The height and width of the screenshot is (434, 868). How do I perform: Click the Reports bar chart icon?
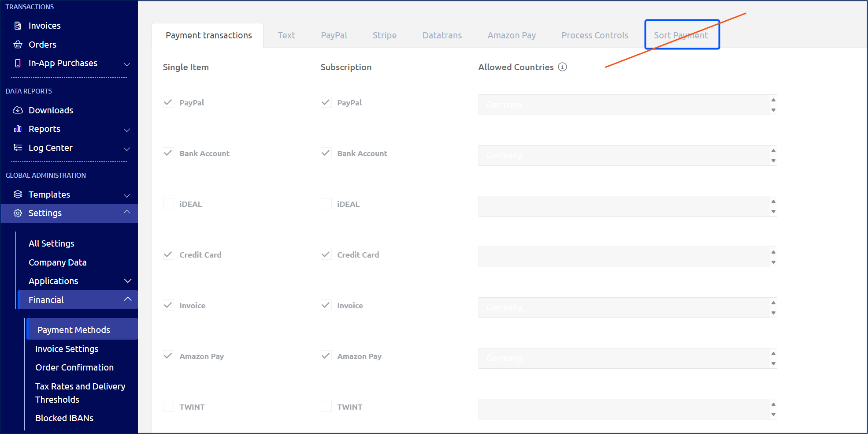pos(18,129)
